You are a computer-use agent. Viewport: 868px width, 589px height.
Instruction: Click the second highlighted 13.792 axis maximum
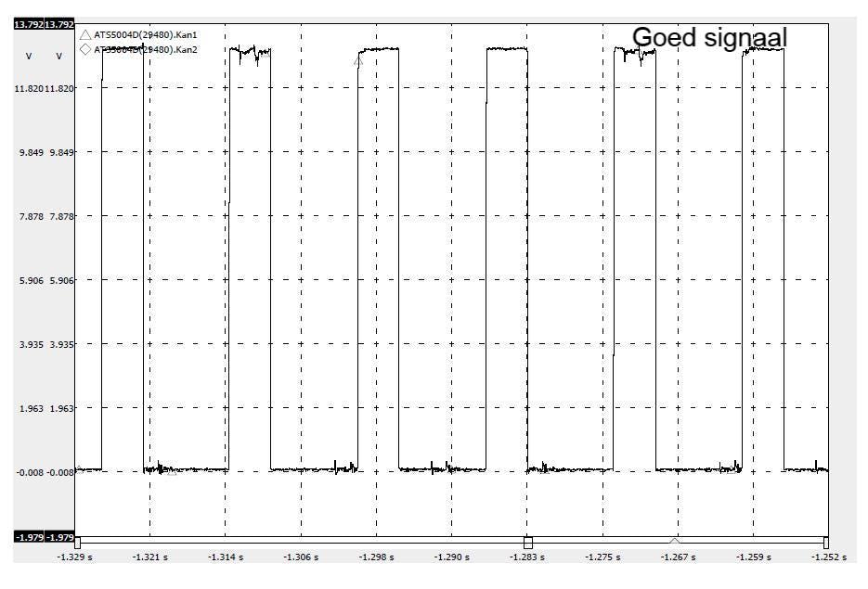coord(59,24)
